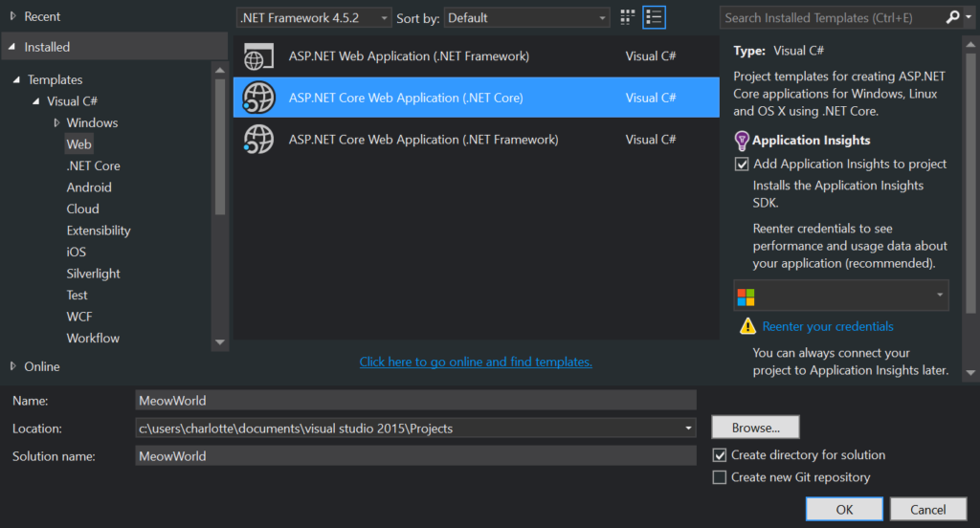The image size is (980, 528).
Task: Click the Browse... button
Action: (755, 428)
